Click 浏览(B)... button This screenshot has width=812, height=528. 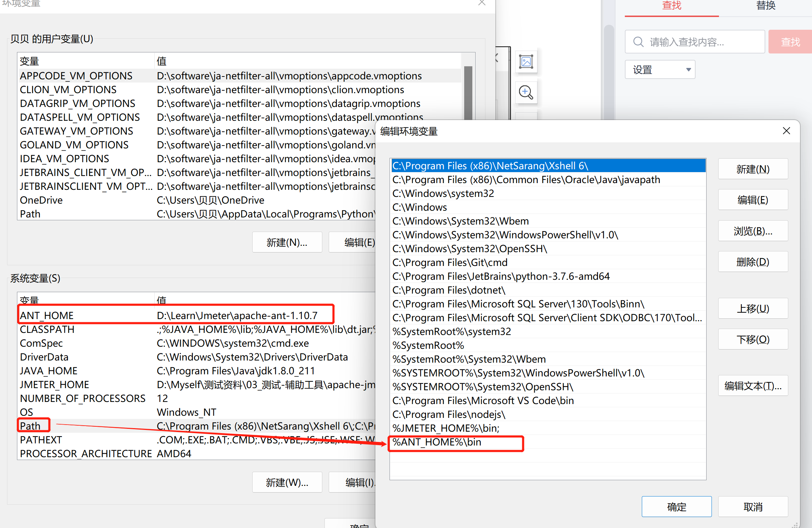coord(753,231)
